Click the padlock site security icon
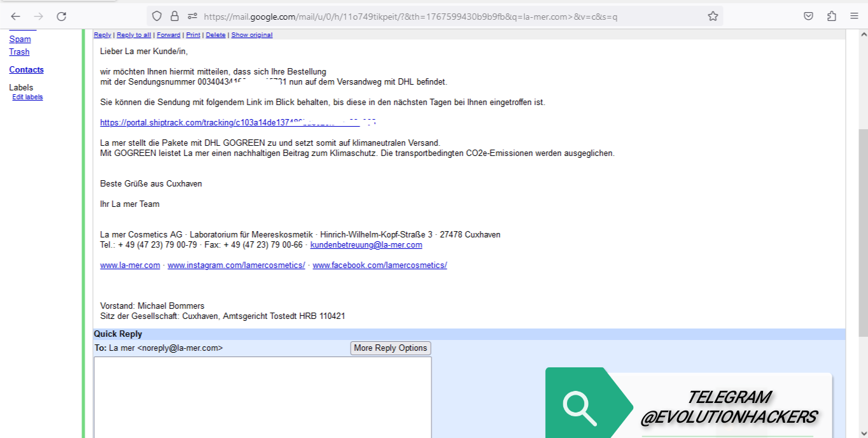868x438 pixels. point(174,17)
